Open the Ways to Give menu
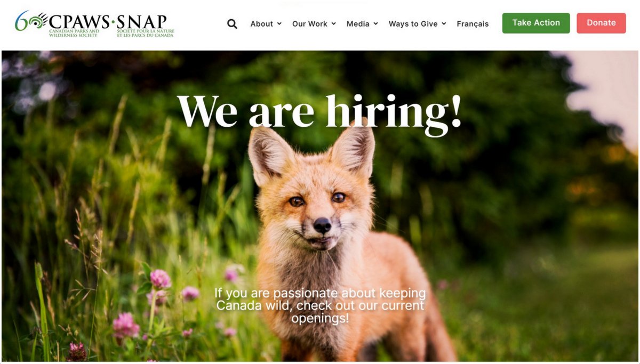 coord(413,24)
